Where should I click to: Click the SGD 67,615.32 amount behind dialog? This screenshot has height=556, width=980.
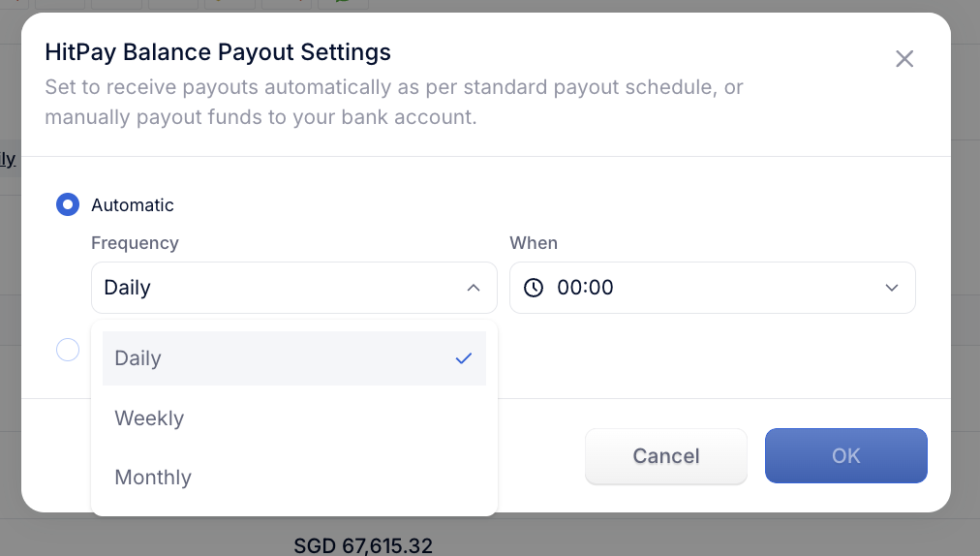coord(363,545)
